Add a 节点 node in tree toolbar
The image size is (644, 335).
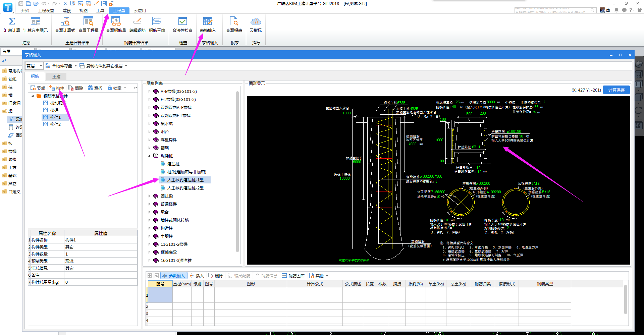(x=38, y=88)
